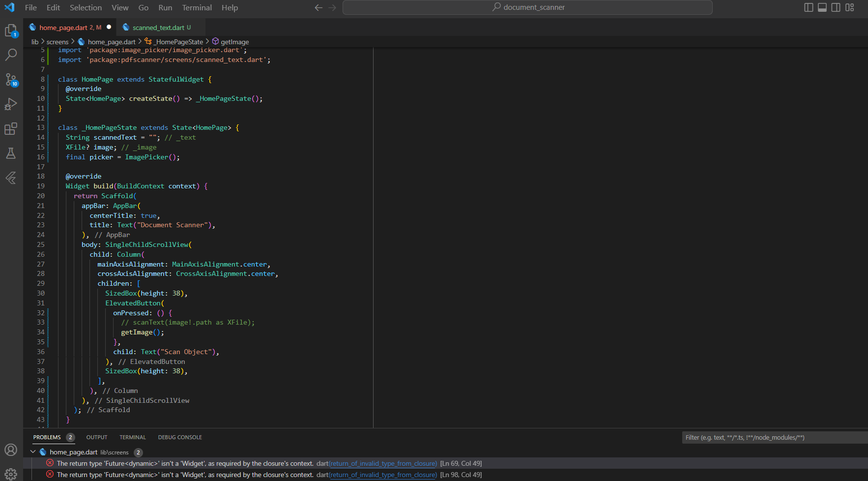Click 'MainAxisAlignment.center' on line 27

(219, 264)
